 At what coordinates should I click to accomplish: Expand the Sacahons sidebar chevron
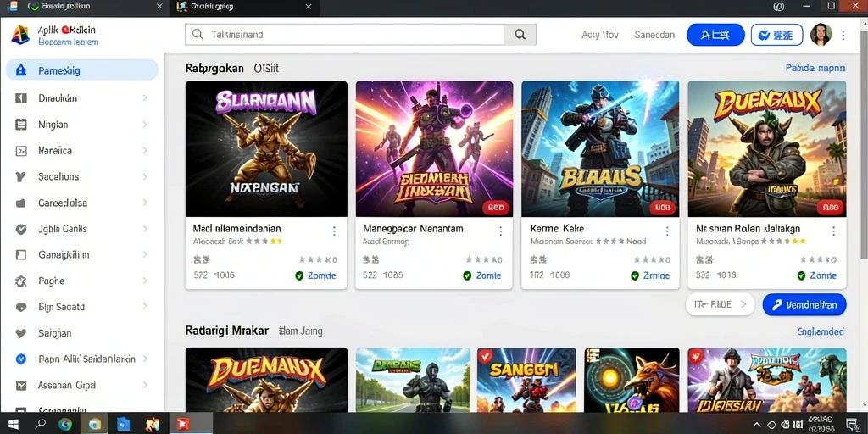point(145,176)
